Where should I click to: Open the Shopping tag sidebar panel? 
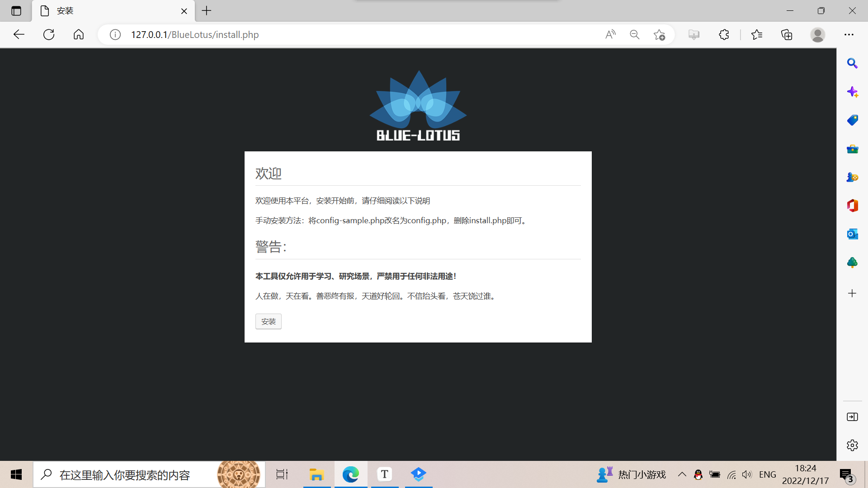click(853, 120)
